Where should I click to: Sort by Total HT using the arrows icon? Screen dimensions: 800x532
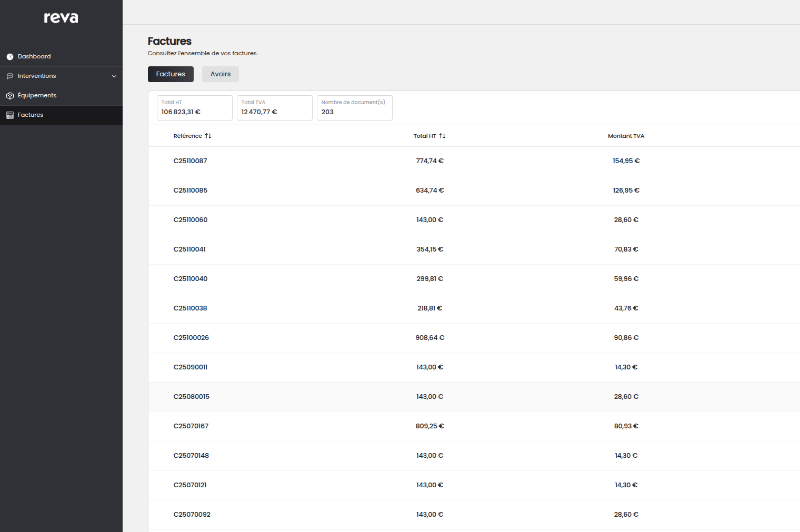[x=443, y=136]
